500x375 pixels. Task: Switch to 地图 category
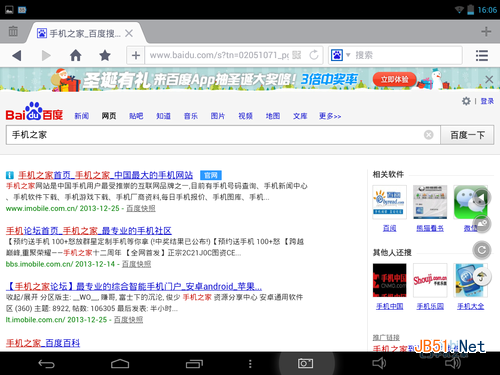[x=273, y=116]
